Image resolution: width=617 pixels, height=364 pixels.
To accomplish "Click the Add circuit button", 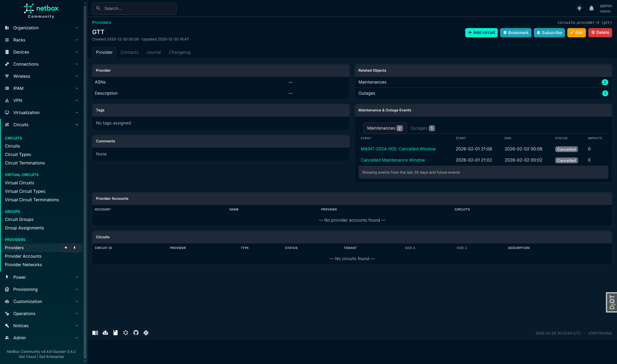I will click(x=481, y=33).
